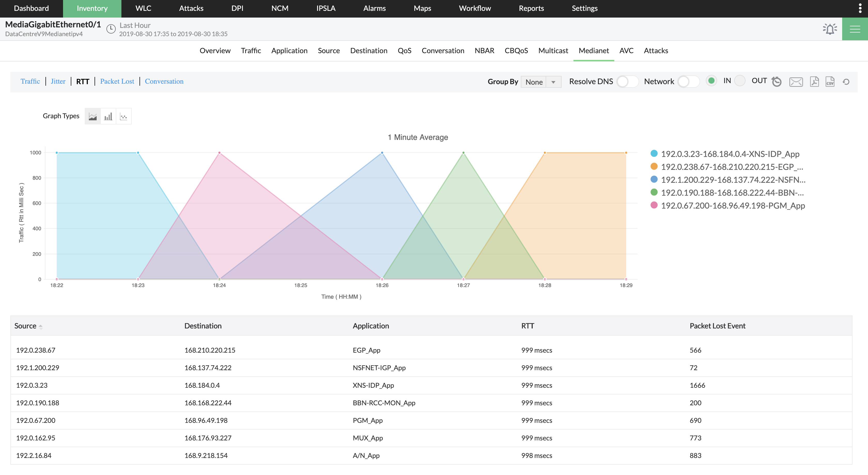The width and height of the screenshot is (868, 475).
Task: Toggle XNS-IDP_App series in chart legend
Action: click(730, 154)
